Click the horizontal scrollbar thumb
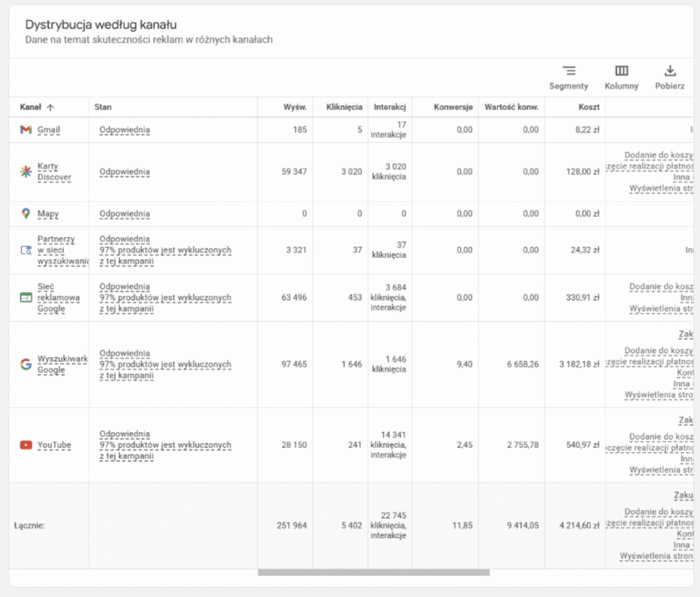 pyautogui.click(x=373, y=572)
